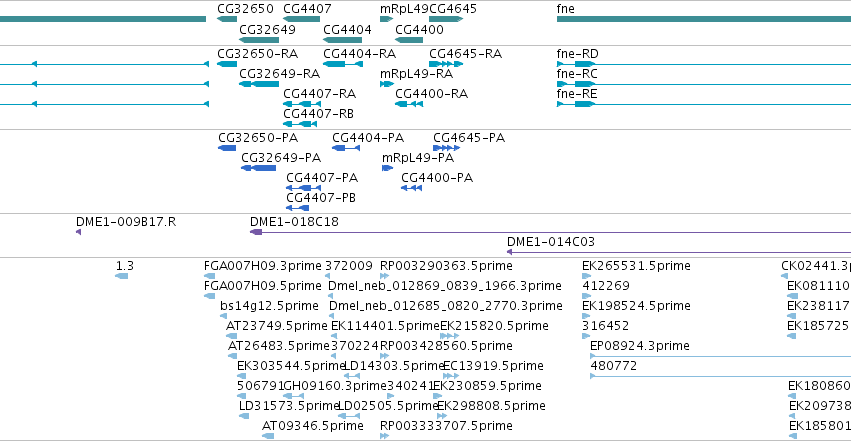
Task: Open EST EK215820.5prime
Action: 494,326
